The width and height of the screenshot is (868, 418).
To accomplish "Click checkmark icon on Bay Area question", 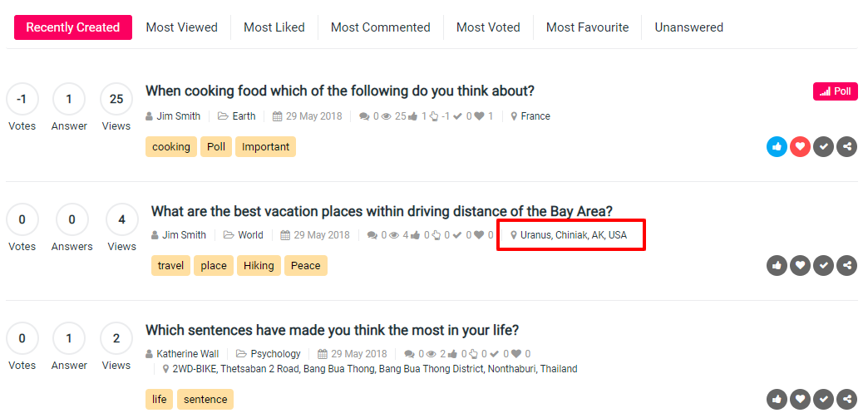I will (x=823, y=266).
